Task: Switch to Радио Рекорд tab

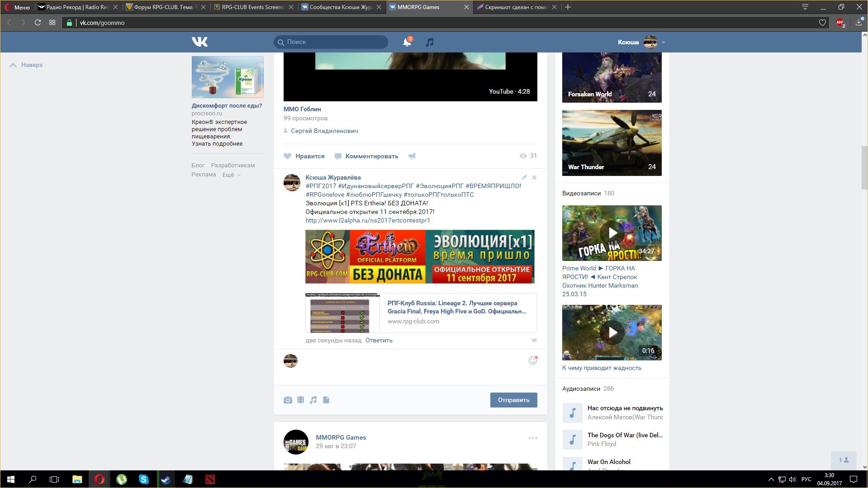Action: [x=78, y=7]
